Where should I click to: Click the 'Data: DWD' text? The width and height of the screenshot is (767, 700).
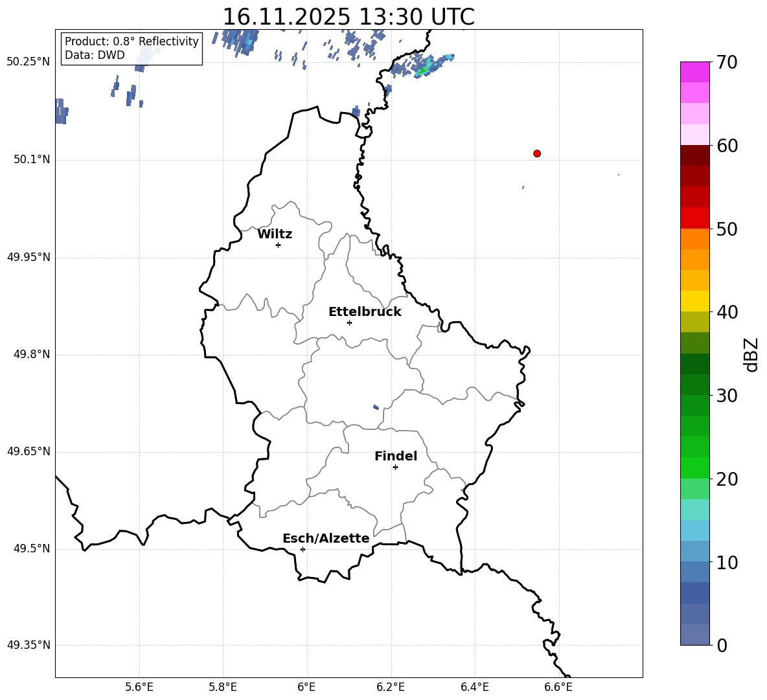click(95, 55)
